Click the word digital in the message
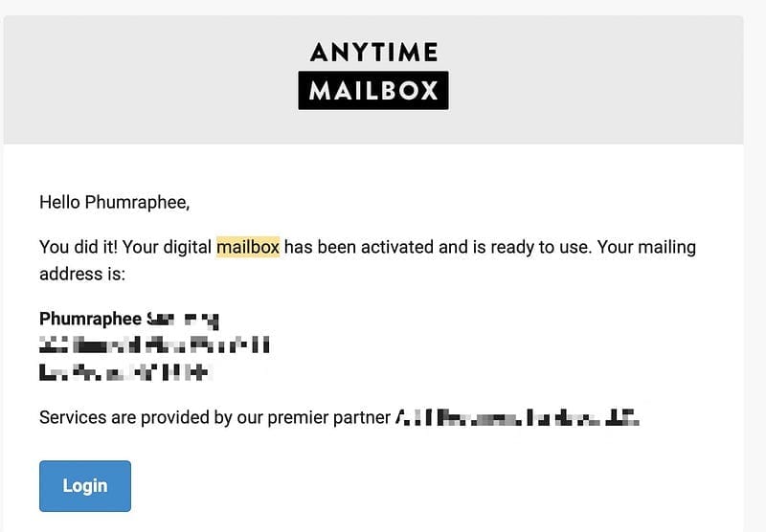 187,247
